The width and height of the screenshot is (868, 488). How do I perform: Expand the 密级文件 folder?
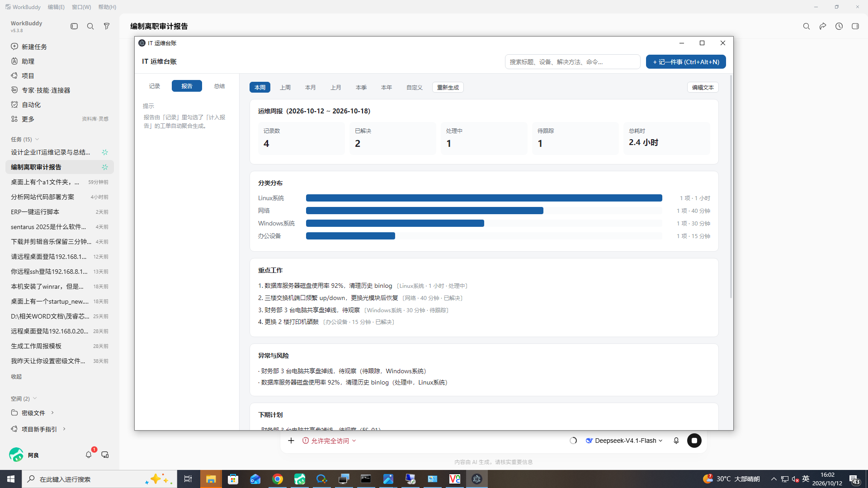52,413
